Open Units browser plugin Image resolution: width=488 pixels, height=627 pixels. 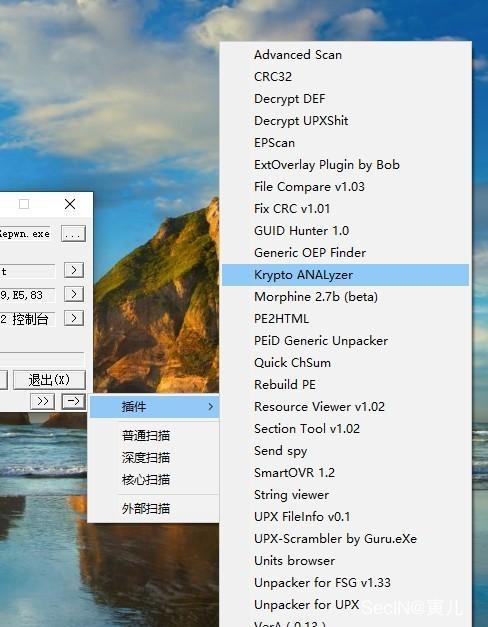(x=345, y=561)
